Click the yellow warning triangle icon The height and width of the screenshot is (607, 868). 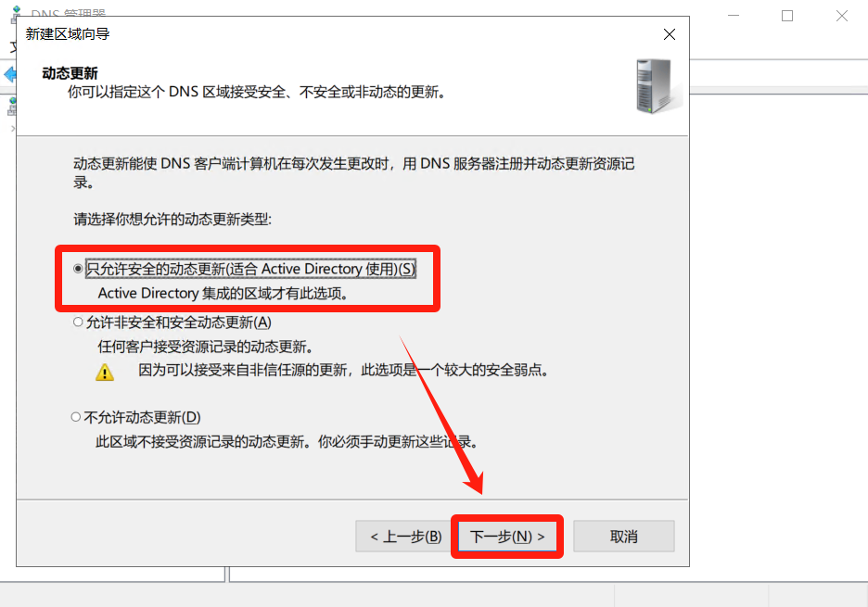point(105,372)
